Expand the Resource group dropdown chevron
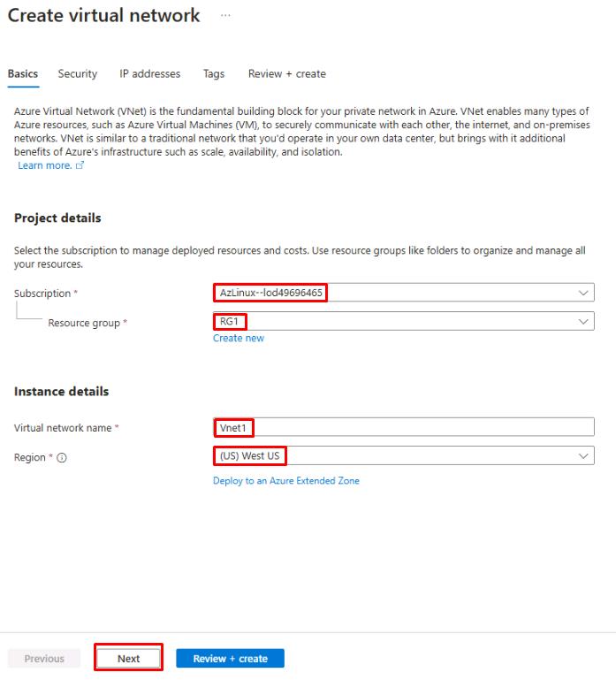Image resolution: width=616 pixels, height=680 pixels. [x=583, y=321]
